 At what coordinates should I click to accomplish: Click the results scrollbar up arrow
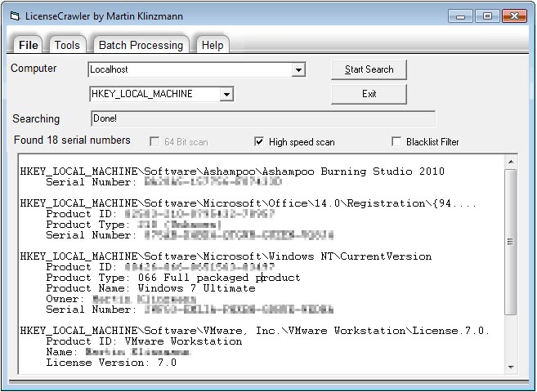[x=511, y=162]
